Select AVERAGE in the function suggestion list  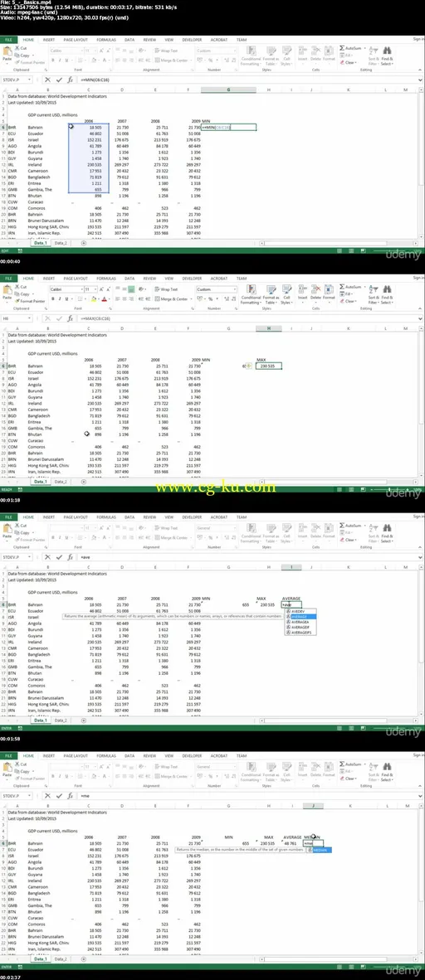[x=301, y=617]
